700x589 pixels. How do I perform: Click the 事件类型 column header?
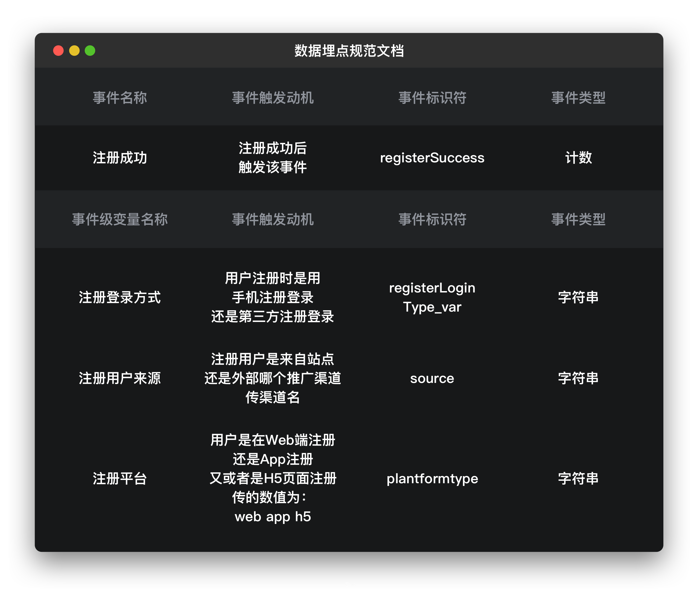pos(578,98)
